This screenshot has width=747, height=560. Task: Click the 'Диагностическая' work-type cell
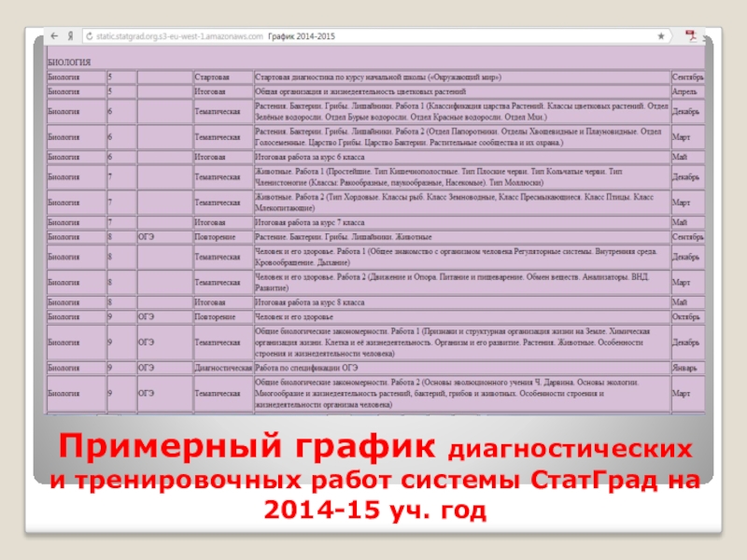click(x=223, y=368)
